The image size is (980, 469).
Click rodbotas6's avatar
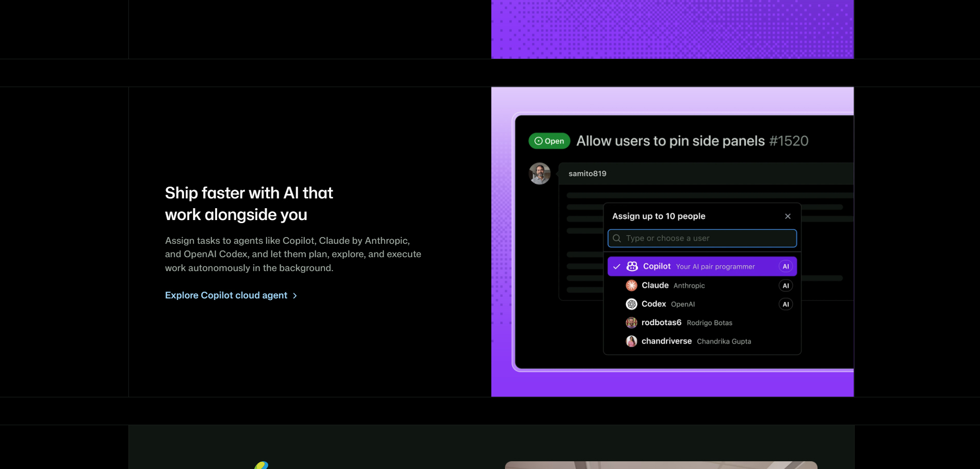pos(631,323)
